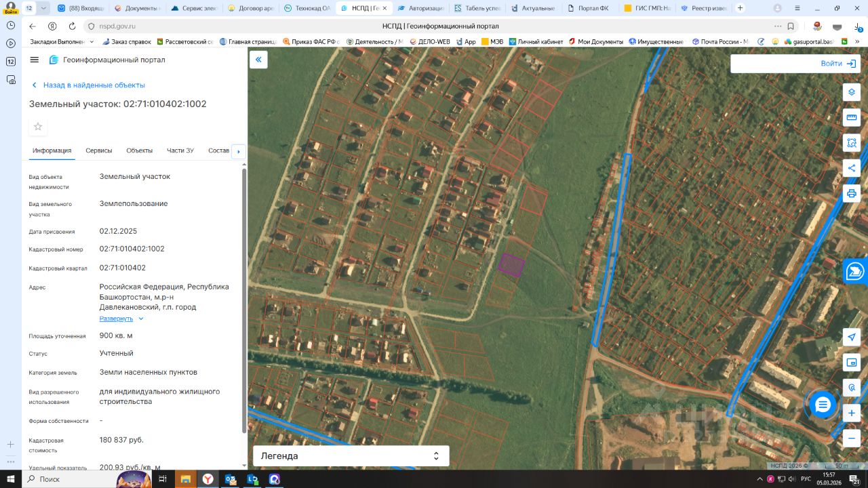Switch to the Части ЗУ tab
The width and height of the screenshot is (868, 488).
[180, 150]
